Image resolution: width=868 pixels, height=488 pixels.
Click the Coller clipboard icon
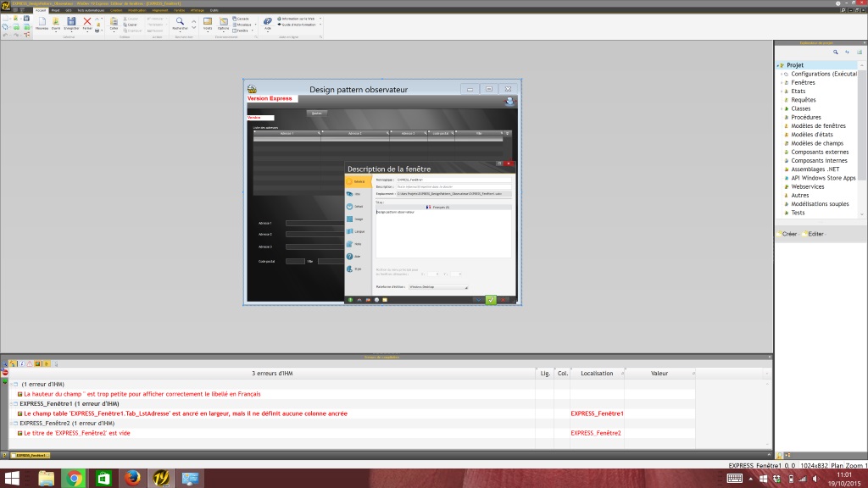pos(114,22)
